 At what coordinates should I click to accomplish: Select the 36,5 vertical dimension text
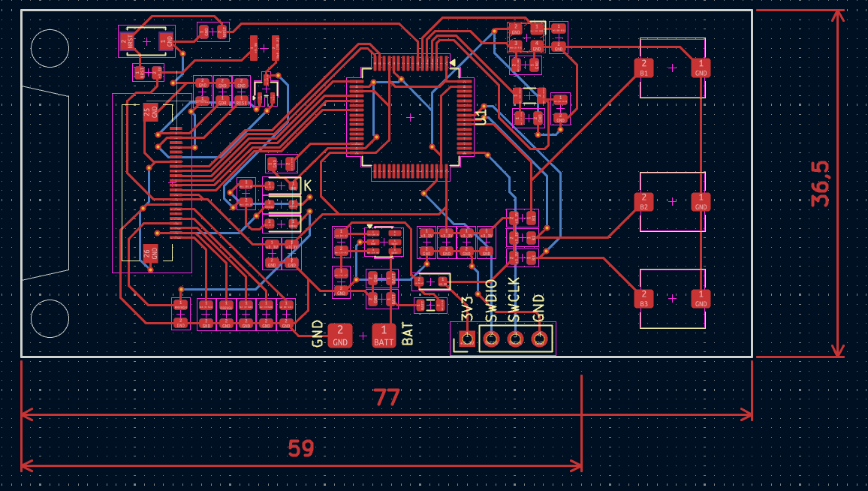820,184
